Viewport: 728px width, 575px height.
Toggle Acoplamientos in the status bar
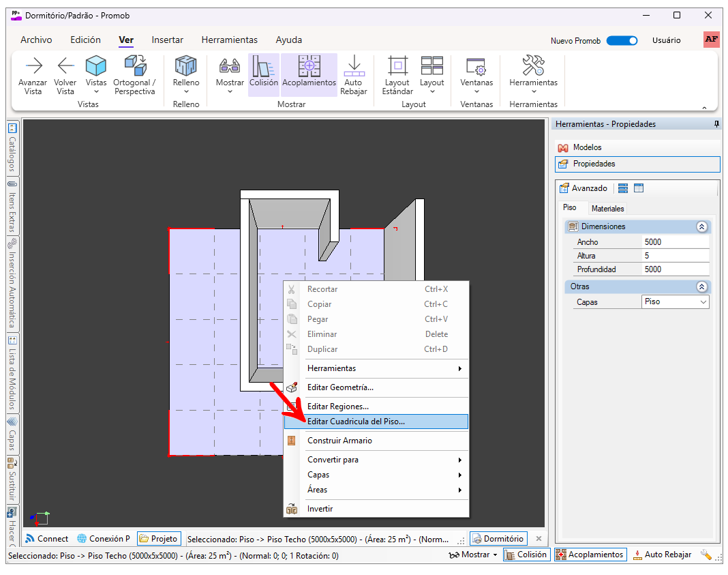(x=590, y=555)
